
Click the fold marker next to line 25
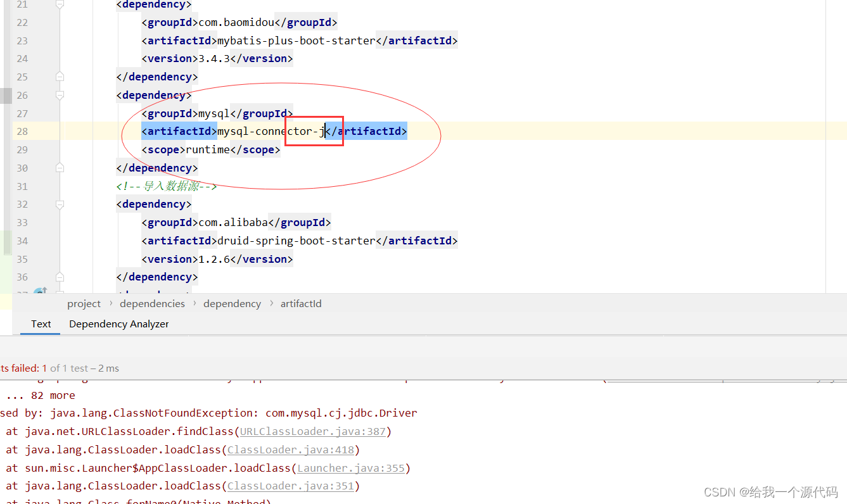coord(60,76)
